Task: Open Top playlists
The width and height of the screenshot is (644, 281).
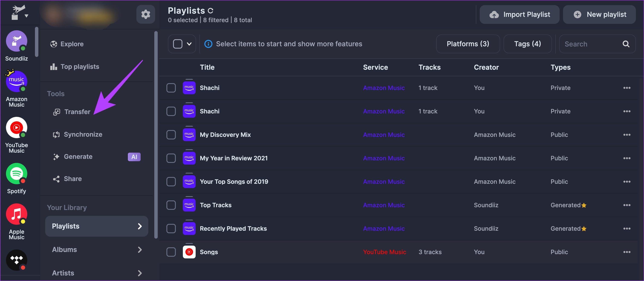Action: tap(75, 67)
